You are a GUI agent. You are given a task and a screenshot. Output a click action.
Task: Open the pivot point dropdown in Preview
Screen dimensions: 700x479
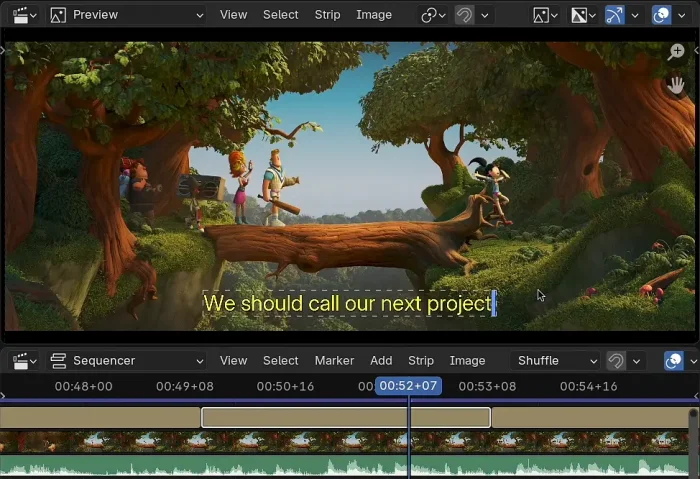click(433, 16)
